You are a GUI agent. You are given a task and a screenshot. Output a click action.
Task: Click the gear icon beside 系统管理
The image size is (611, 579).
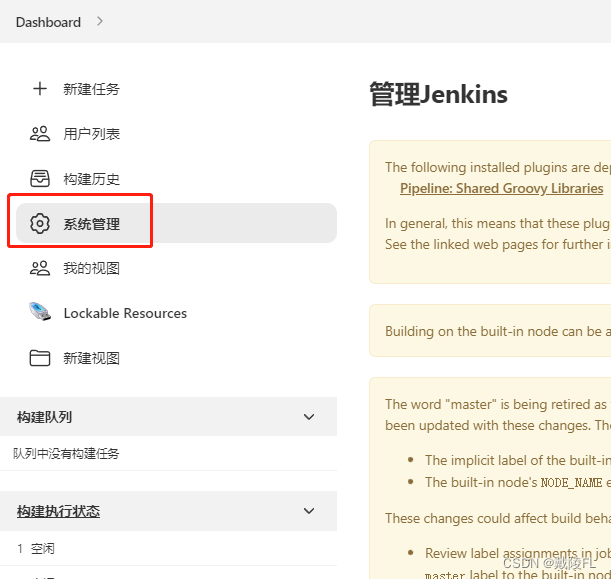pos(40,223)
